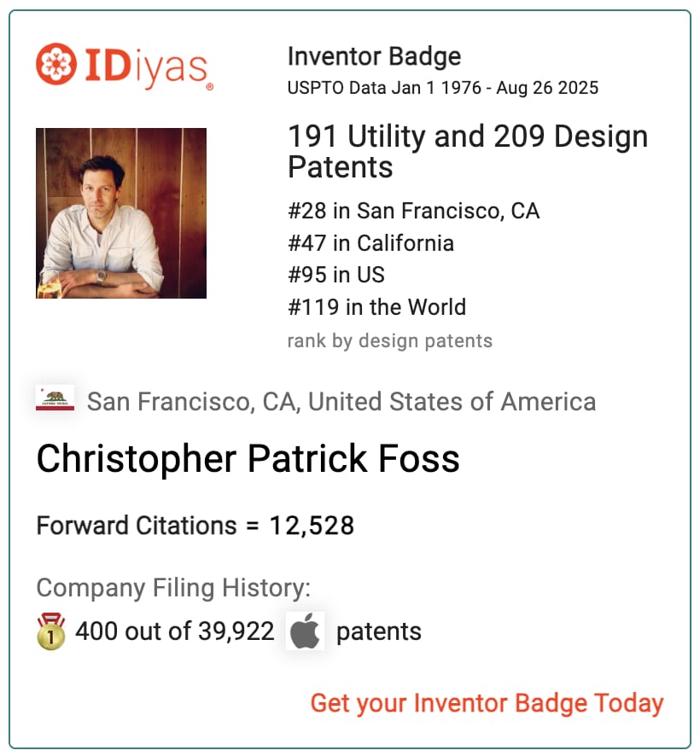Click the 400 out of 39,922 patents count
Screen dimensions: 700x756
[175, 631]
